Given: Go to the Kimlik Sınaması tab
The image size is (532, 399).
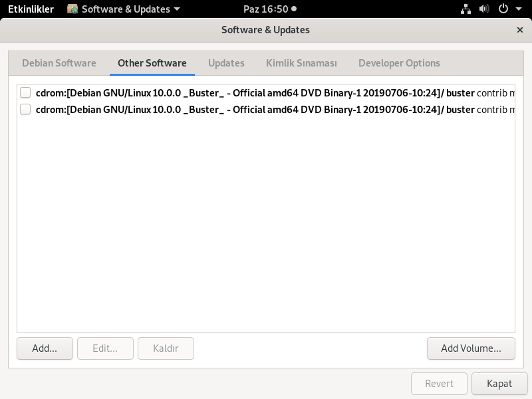Looking at the screenshot, I should tap(301, 63).
